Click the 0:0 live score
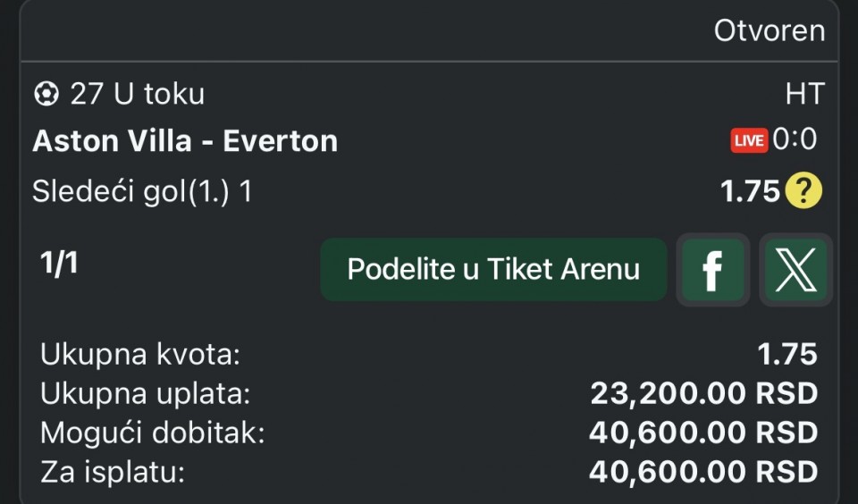The height and width of the screenshot is (504, 858). (795, 139)
